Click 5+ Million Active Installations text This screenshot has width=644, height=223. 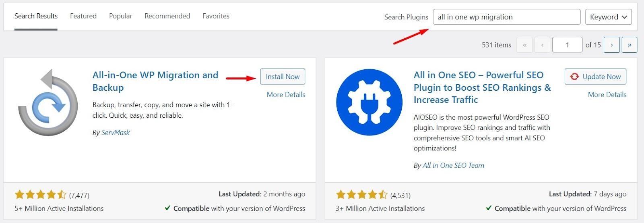pyautogui.click(x=59, y=208)
